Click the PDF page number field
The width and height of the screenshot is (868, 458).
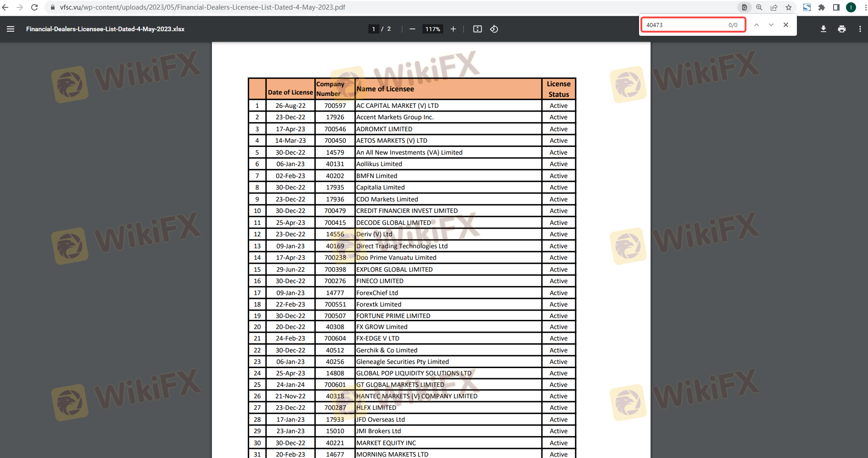pyautogui.click(x=373, y=29)
